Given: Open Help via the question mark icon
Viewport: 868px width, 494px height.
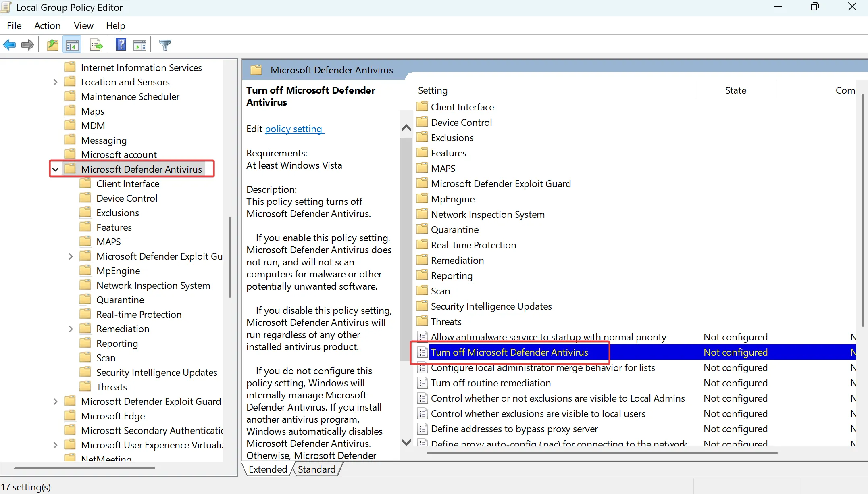Looking at the screenshot, I should click(121, 44).
